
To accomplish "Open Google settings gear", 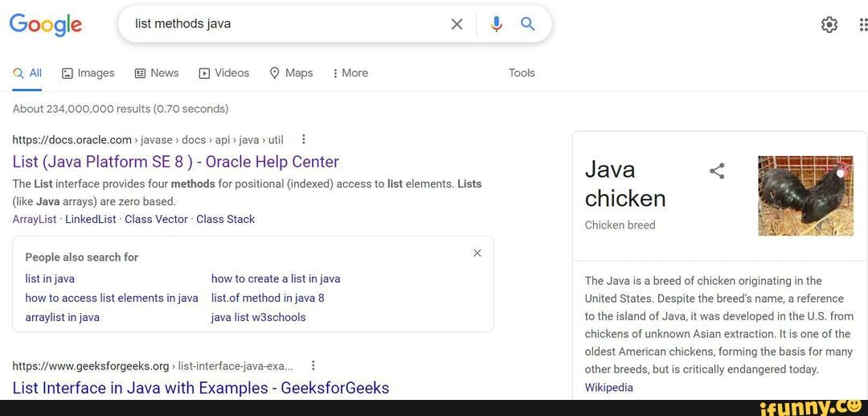I will point(829,25).
